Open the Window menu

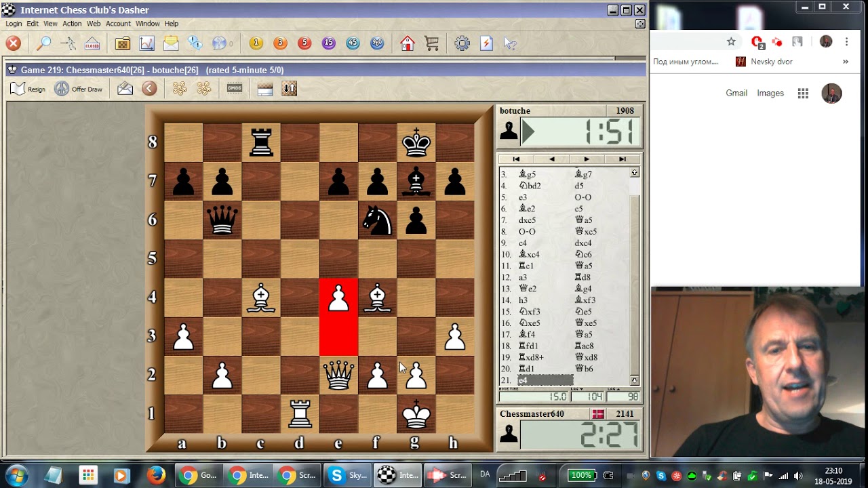coord(147,24)
